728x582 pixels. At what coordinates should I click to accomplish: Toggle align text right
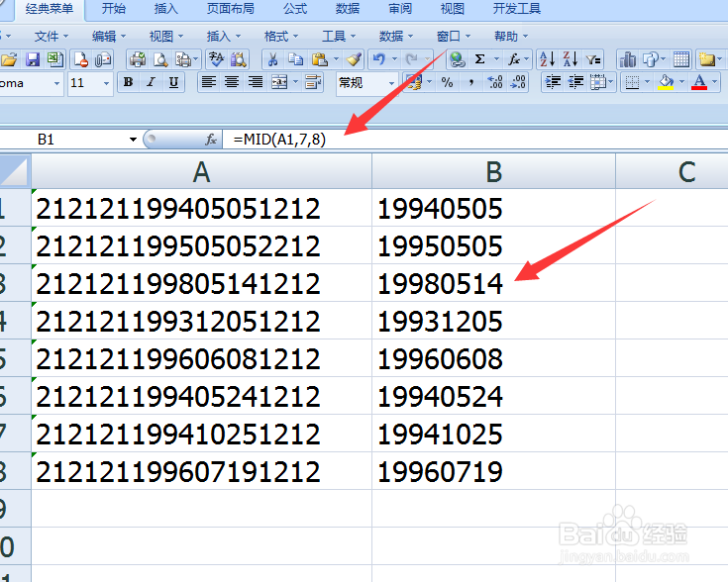point(255,82)
